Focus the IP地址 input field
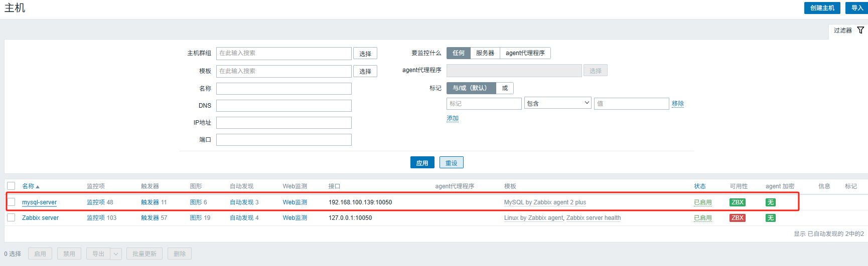 pos(284,123)
